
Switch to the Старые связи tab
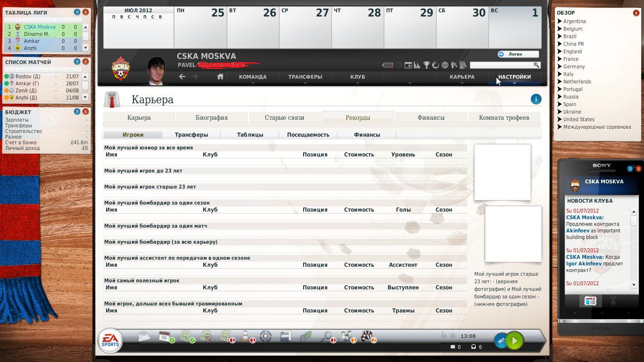click(x=284, y=118)
